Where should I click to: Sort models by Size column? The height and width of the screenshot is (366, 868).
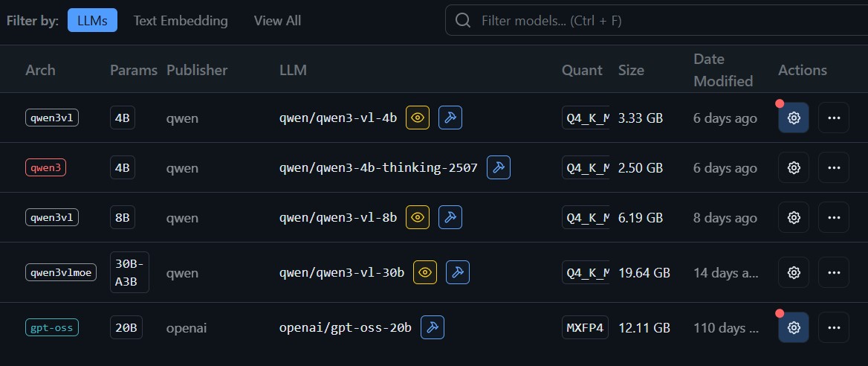click(631, 70)
